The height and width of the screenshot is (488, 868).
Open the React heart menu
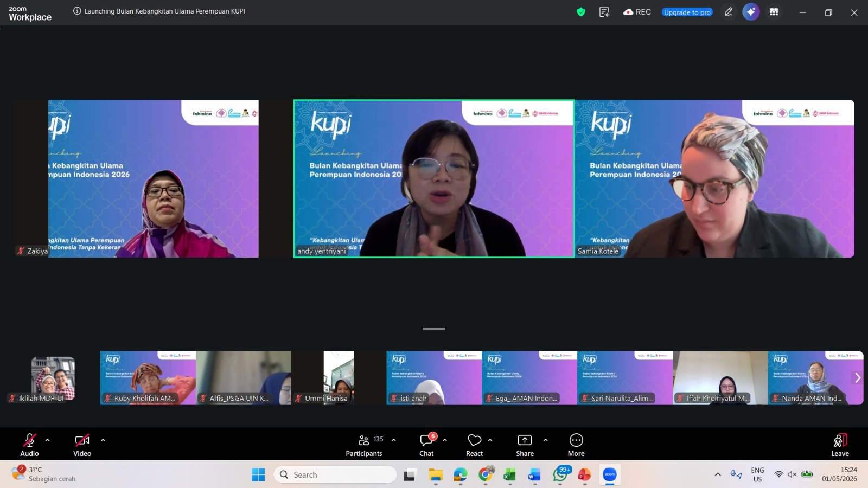[x=474, y=445]
